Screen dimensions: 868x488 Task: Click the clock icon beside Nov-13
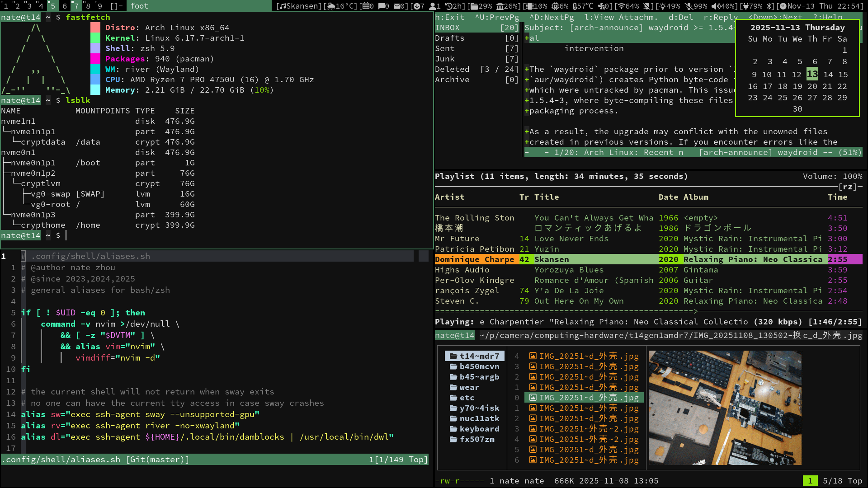[x=783, y=6]
